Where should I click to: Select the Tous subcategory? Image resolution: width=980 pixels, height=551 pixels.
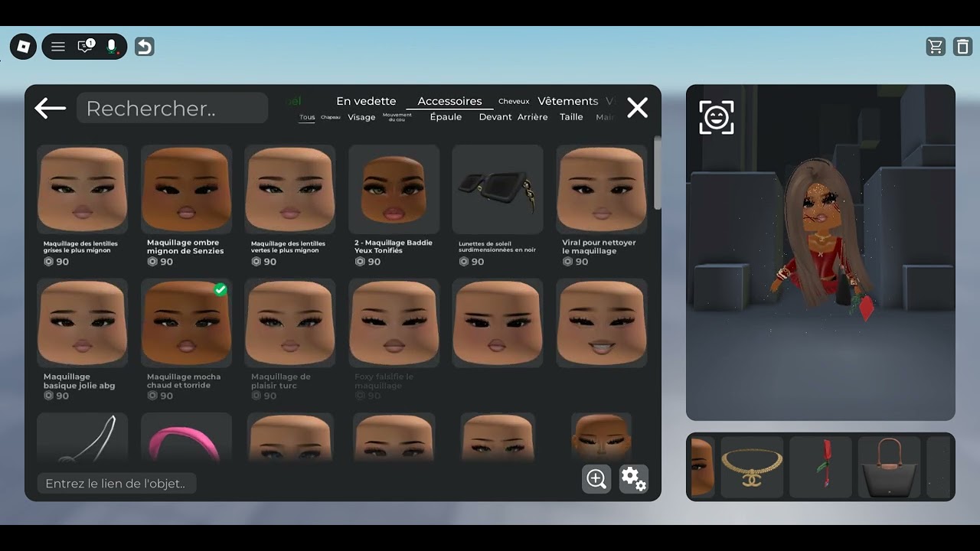307,117
